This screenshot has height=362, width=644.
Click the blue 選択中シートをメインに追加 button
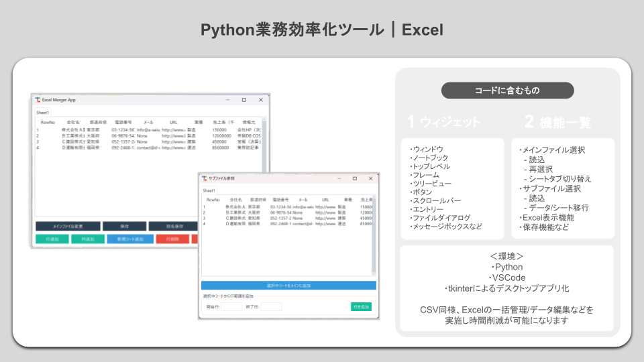pos(288,286)
